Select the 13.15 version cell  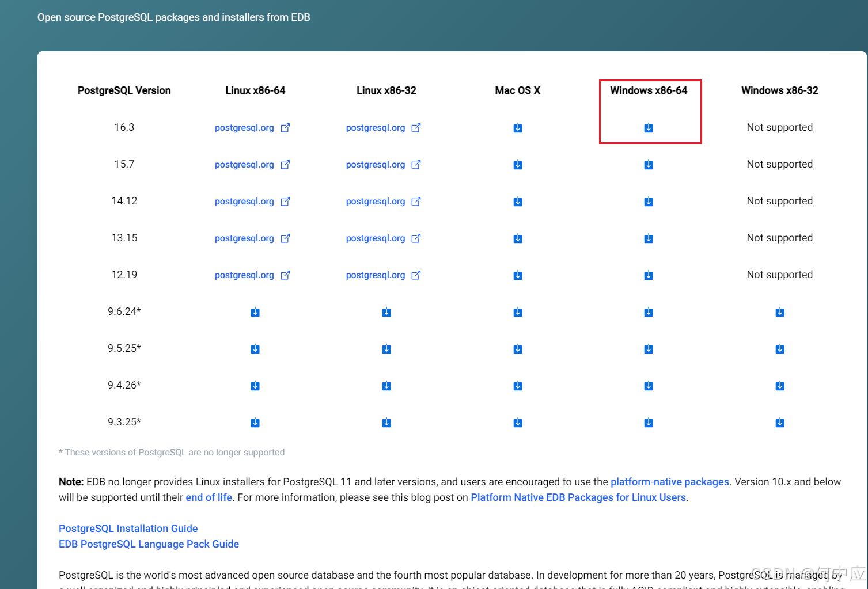point(124,238)
